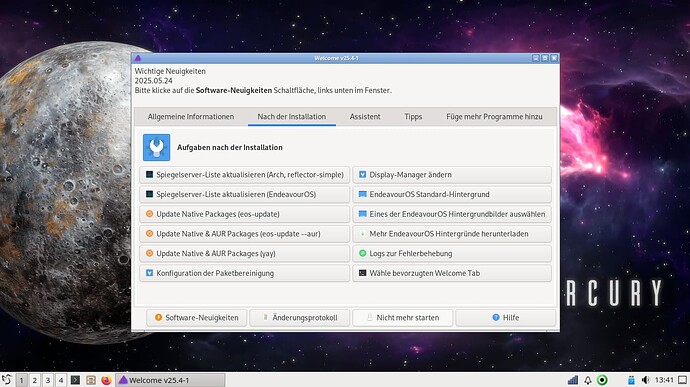Launch Firefox from the taskbar

[x=106, y=380]
